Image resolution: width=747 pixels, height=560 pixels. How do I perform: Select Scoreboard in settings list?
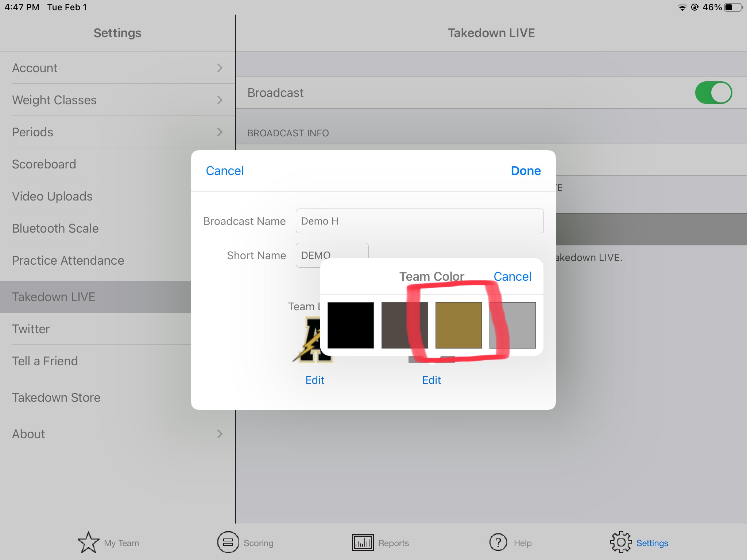[44, 164]
